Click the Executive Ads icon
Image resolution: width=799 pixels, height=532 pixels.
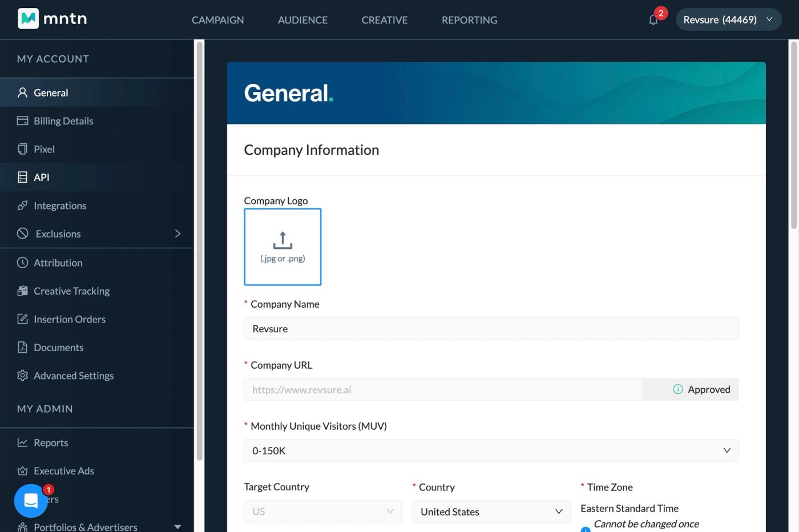pos(22,471)
